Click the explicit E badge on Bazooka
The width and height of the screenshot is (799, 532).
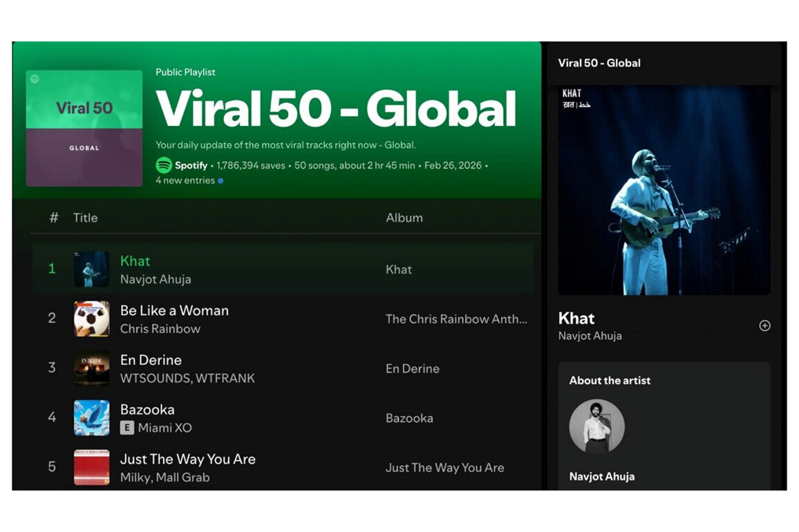click(127, 428)
